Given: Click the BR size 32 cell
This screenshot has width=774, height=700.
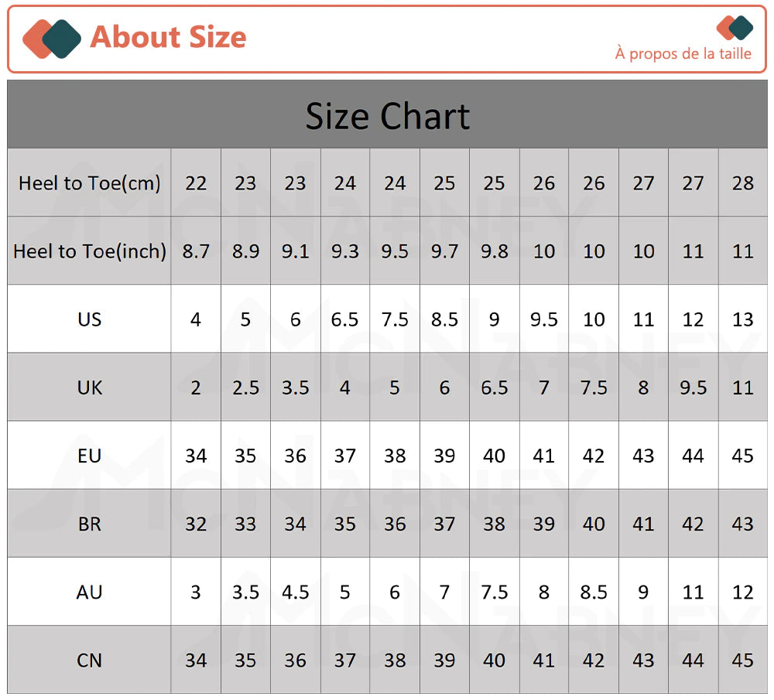Looking at the screenshot, I should 196,524.
